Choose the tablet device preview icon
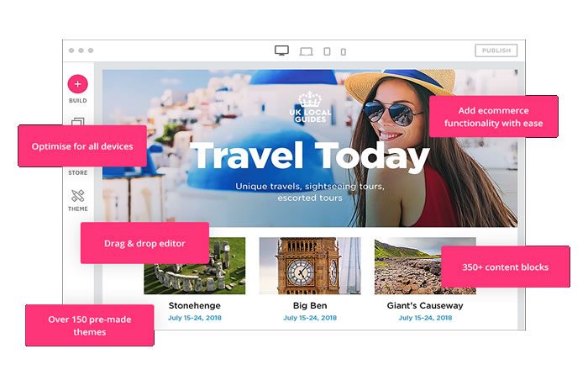This screenshot has height=370, width=588. tap(327, 51)
